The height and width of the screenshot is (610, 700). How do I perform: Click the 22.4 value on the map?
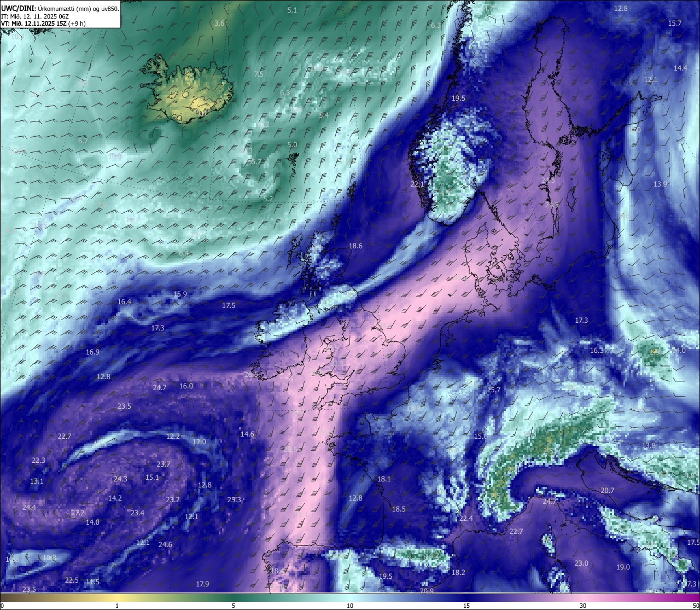click(465, 519)
